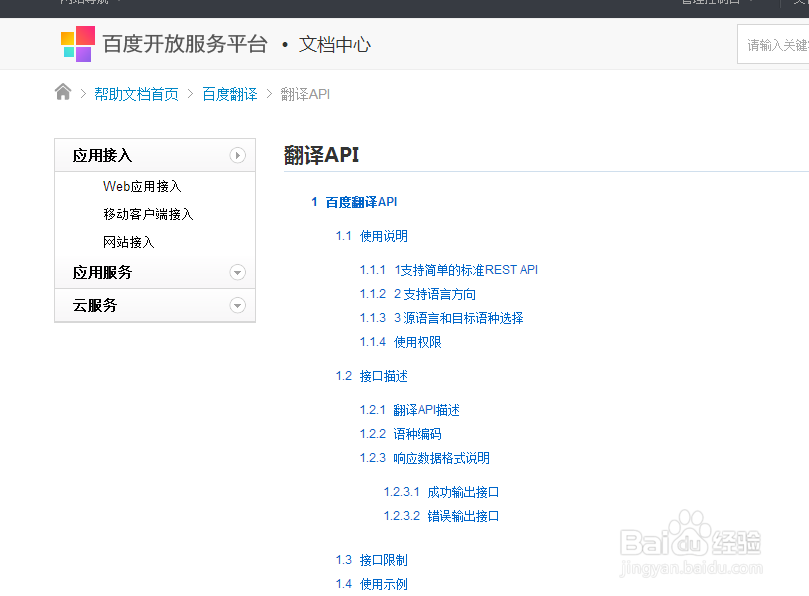This screenshot has height=596, width=809.
Task: Focus the keyword search input field
Action: coord(773,44)
